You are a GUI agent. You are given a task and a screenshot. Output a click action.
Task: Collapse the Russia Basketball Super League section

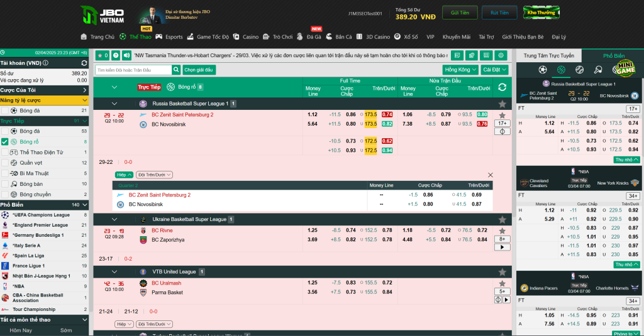[114, 104]
